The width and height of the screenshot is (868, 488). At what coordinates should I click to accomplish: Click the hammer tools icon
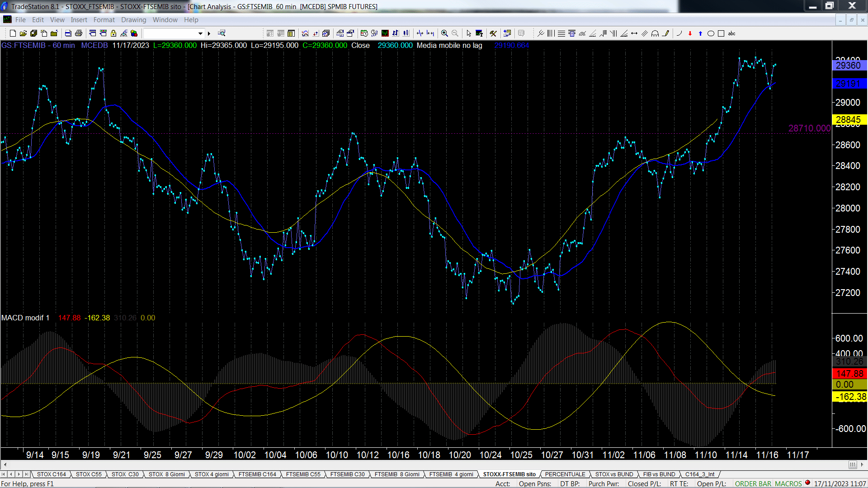[x=493, y=33]
